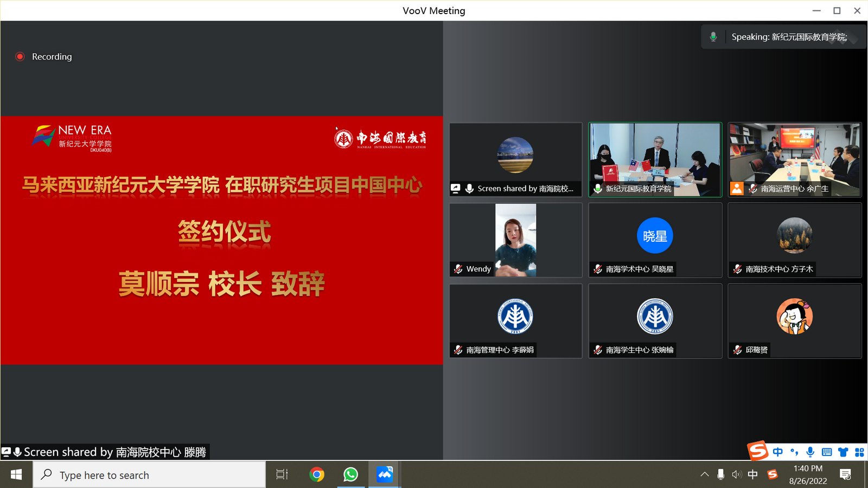Open the Windows Start menu
868x488 pixels.
pos(16,474)
